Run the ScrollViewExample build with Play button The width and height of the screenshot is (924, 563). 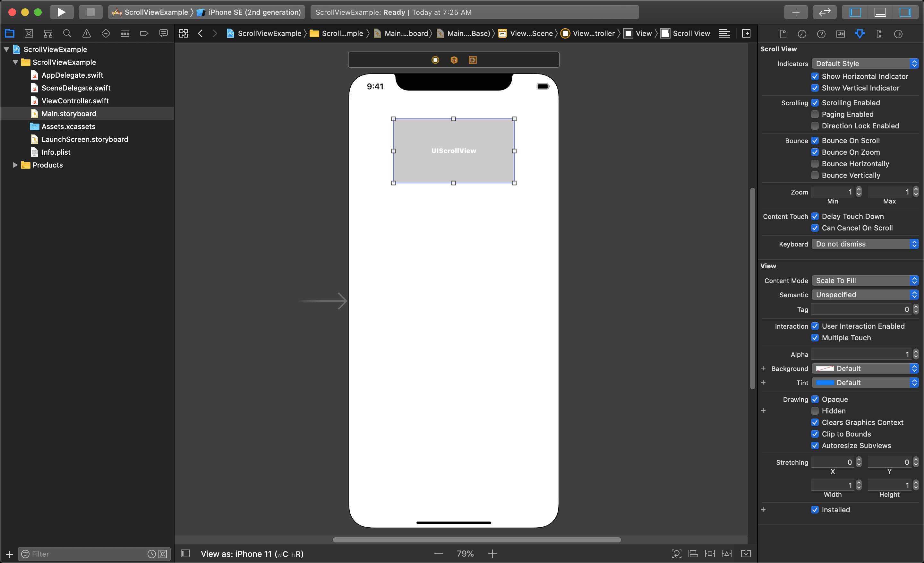click(x=62, y=12)
